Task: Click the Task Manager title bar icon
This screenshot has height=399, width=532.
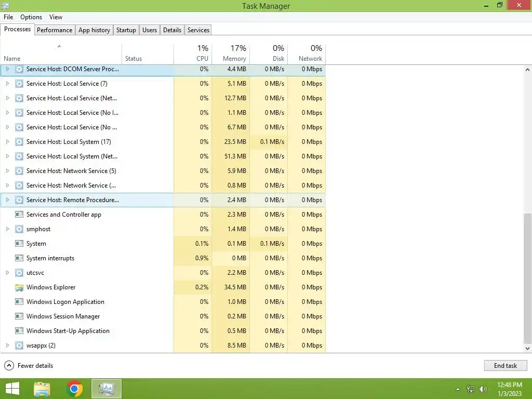Action: [x=5, y=5]
